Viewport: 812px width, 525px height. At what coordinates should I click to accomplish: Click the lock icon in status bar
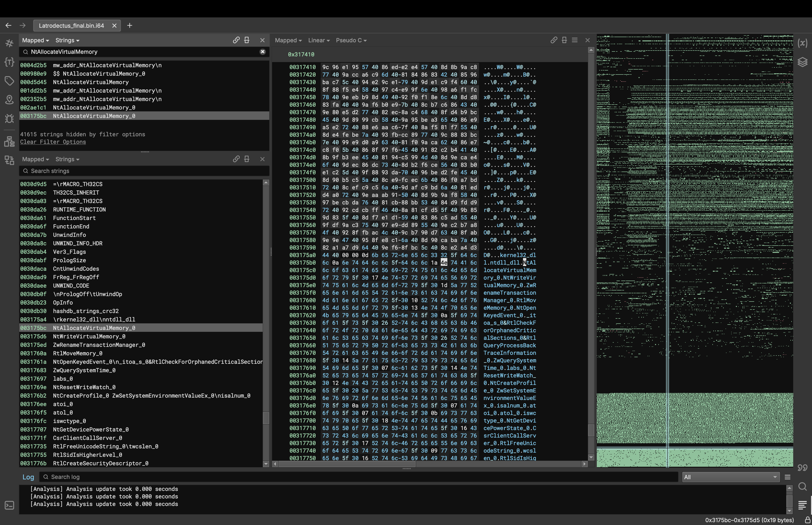pyautogui.click(x=807, y=520)
